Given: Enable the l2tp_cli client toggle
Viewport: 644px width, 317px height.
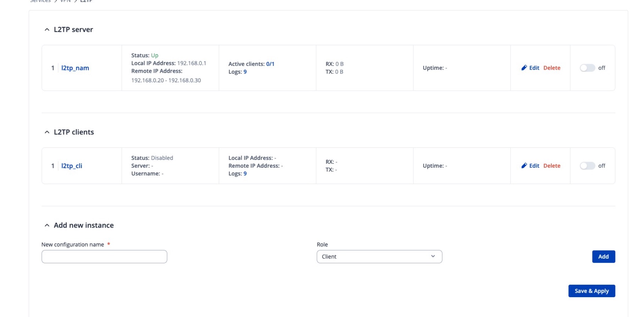Looking at the screenshot, I should click(587, 166).
